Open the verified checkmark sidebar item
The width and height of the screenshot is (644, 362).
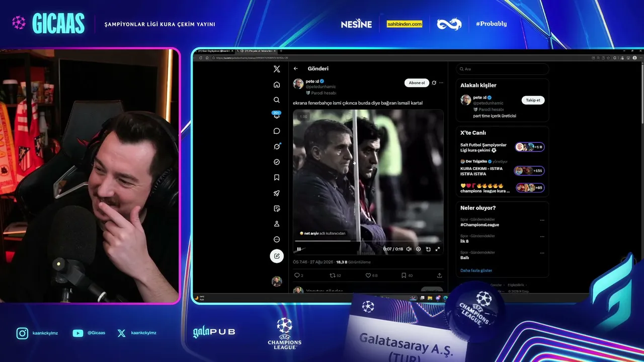(x=277, y=162)
